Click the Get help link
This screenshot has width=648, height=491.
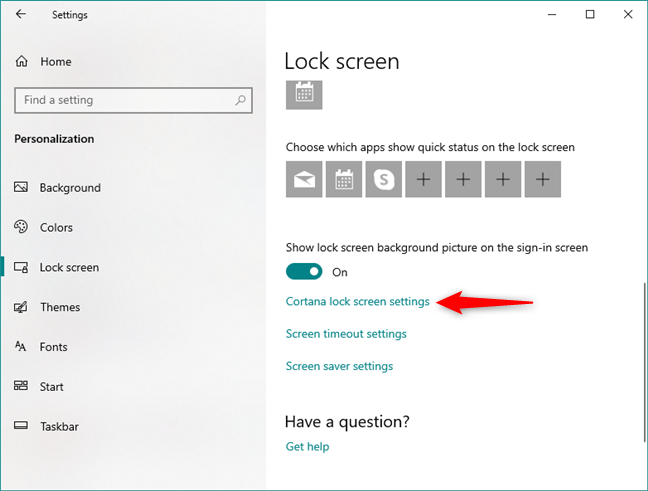pos(307,446)
